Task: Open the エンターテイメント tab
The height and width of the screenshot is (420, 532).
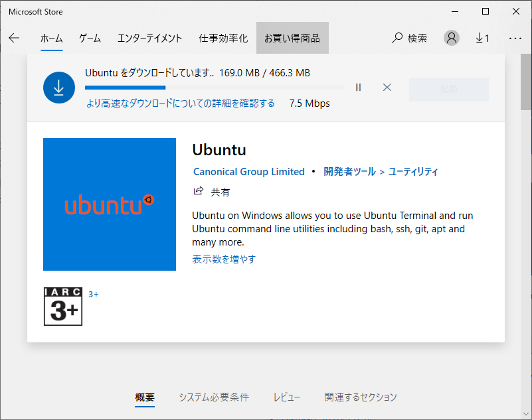Action: pos(149,38)
